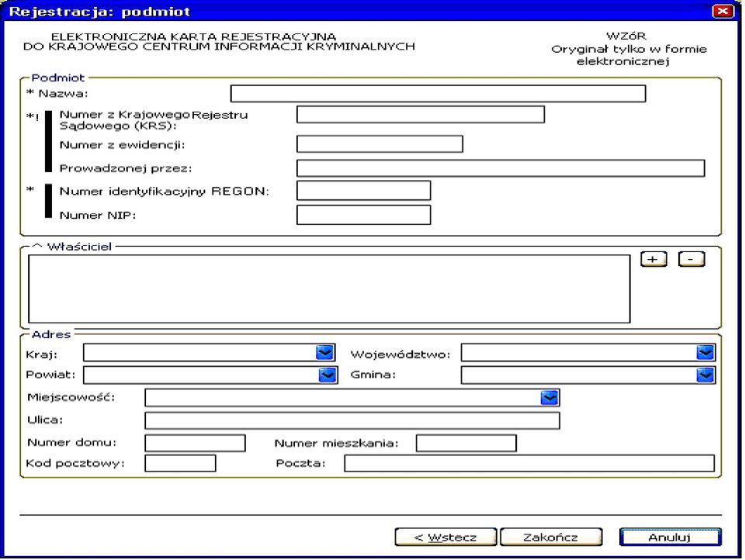Expand the Gmina dropdown list
Image resolution: width=745 pixels, height=560 pixels.
pos(705,375)
